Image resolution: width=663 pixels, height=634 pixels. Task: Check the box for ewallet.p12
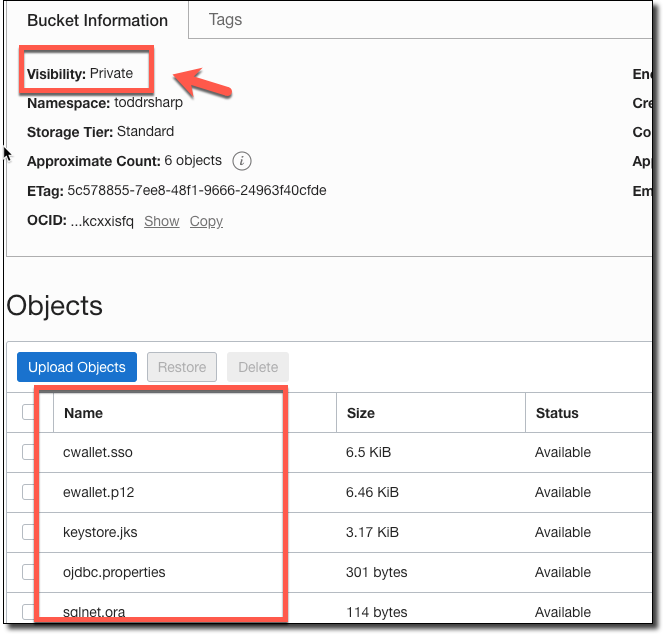29,492
